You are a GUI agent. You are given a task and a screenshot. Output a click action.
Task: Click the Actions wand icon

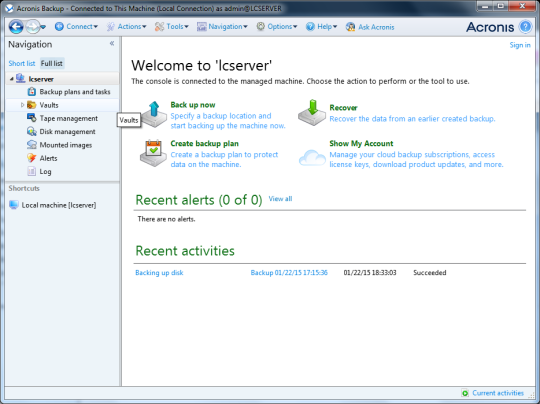pyautogui.click(x=111, y=27)
